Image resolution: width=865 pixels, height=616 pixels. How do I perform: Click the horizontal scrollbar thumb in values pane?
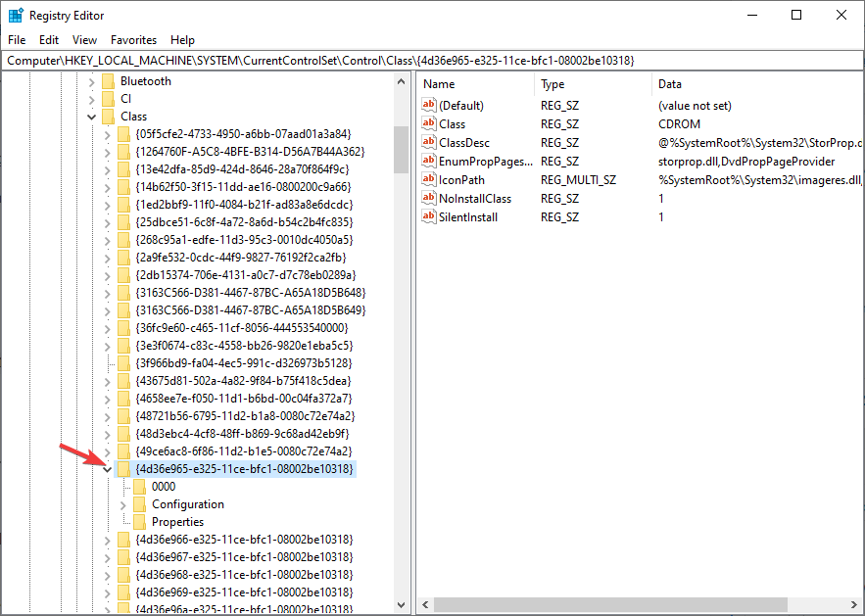pyautogui.click(x=610, y=605)
